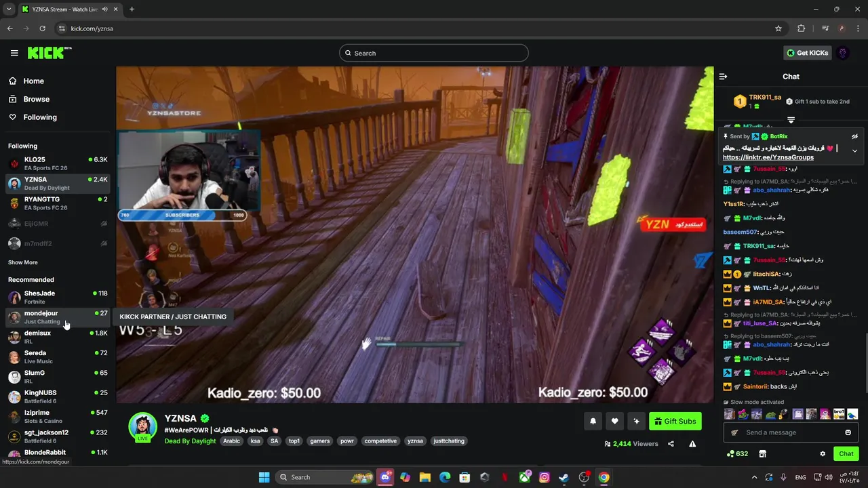868x488 pixels.
Task: Insert the Pepe frog emote
Action: [x=770, y=413]
